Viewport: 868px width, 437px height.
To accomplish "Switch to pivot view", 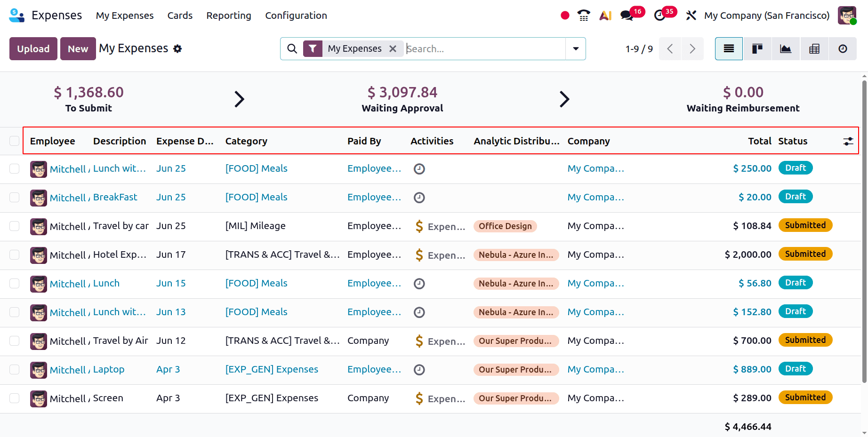I will (814, 48).
